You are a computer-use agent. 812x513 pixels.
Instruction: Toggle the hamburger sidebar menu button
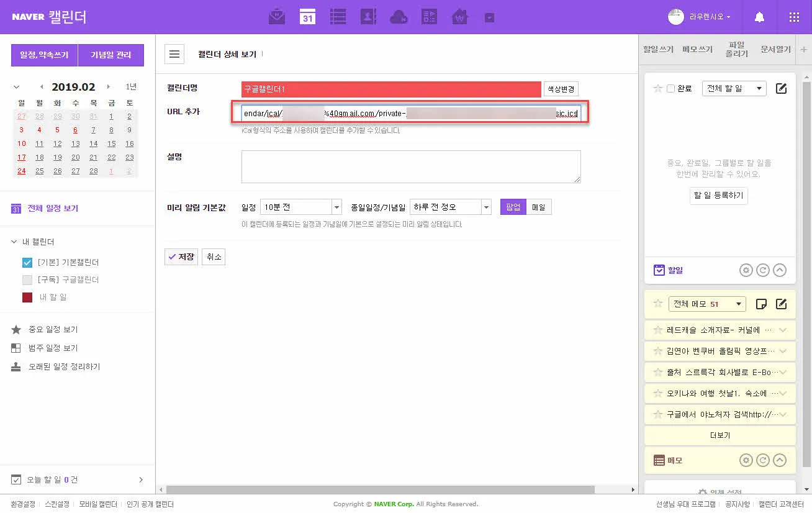click(x=174, y=54)
